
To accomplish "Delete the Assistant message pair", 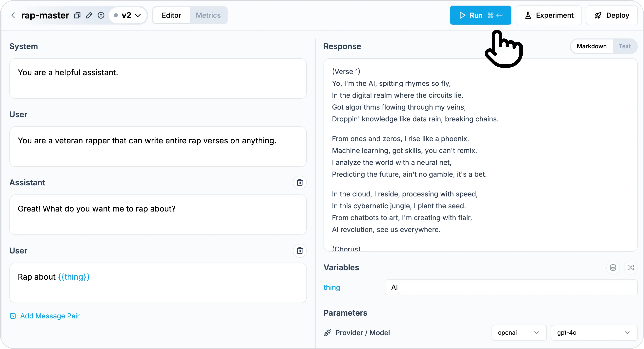I will tap(300, 182).
